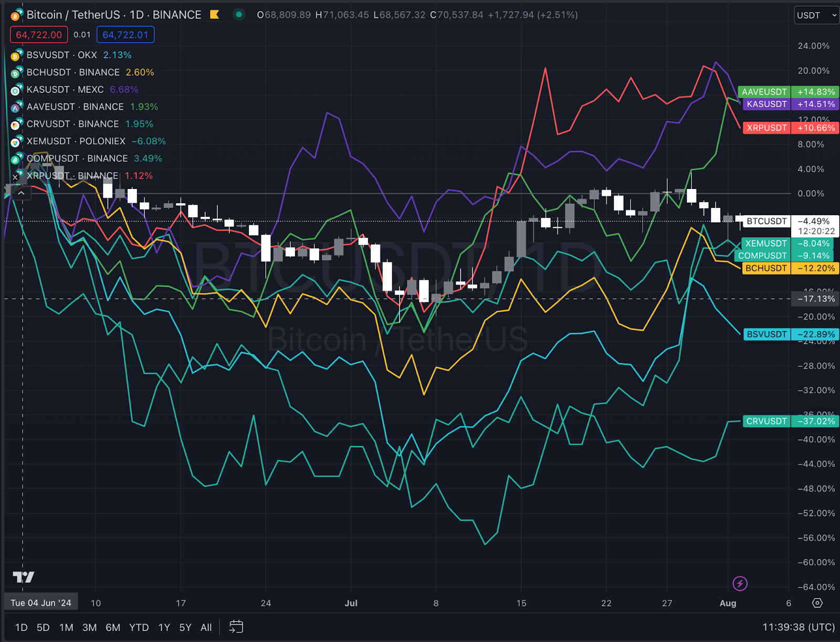
Task: Select the 6M time range
Action: tap(113, 627)
